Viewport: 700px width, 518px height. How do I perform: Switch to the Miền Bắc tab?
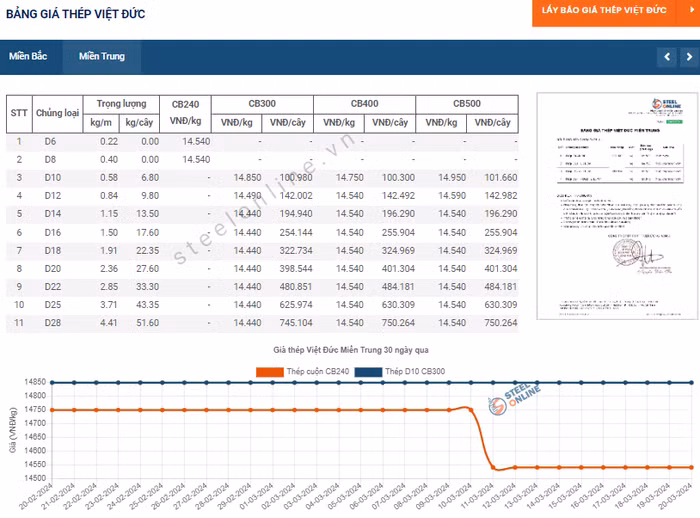click(28, 57)
